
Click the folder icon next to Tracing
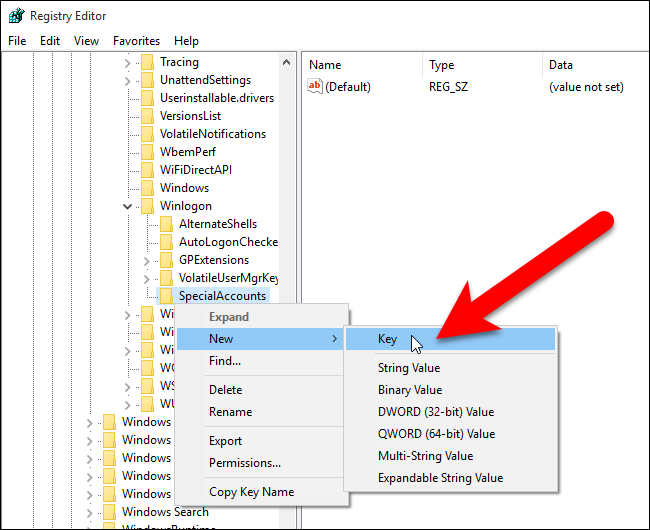[148, 62]
